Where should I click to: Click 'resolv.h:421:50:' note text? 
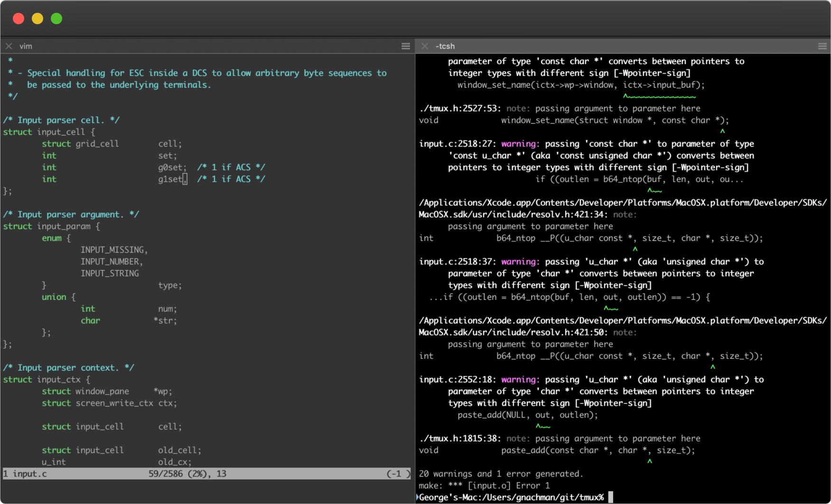click(569, 332)
